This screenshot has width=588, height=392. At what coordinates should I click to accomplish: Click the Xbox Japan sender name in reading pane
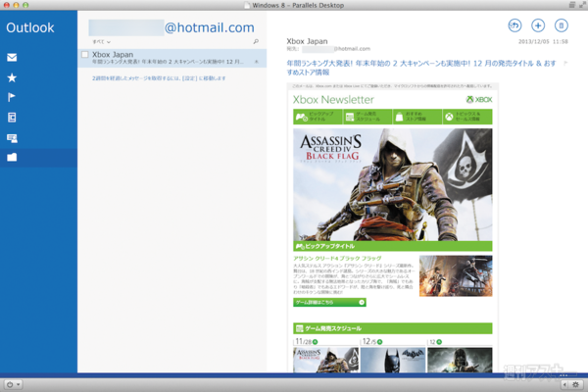point(307,41)
